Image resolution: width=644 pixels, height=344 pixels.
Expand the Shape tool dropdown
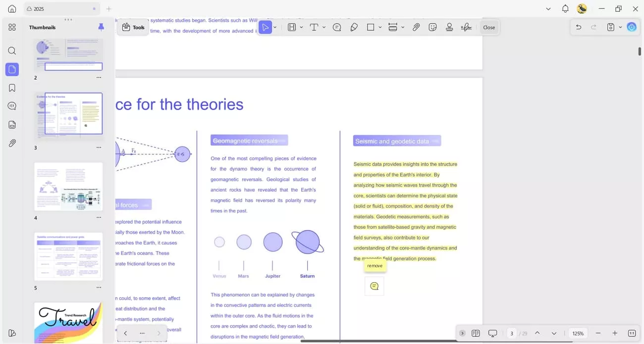click(x=380, y=27)
